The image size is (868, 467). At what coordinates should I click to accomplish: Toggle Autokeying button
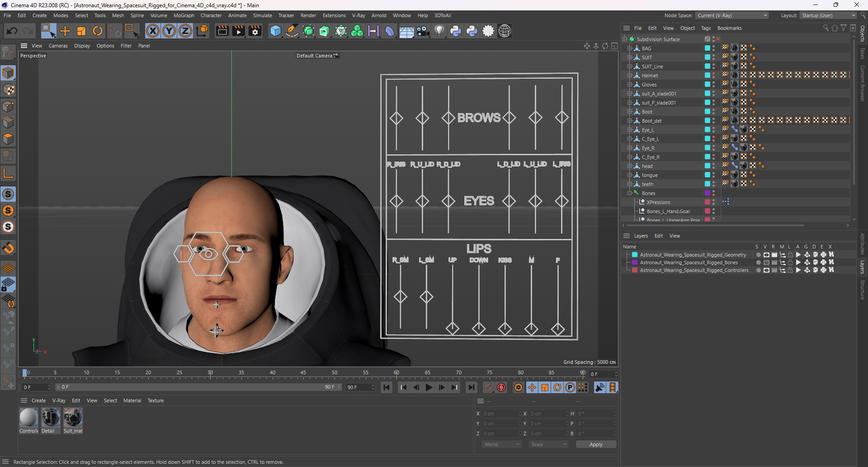pyautogui.click(x=501, y=387)
